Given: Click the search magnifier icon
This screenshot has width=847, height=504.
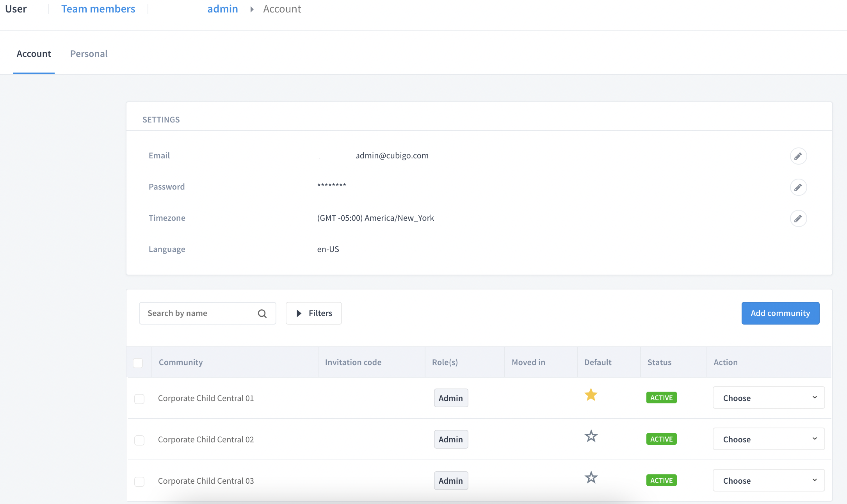Looking at the screenshot, I should pyautogui.click(x=262, y=313).
